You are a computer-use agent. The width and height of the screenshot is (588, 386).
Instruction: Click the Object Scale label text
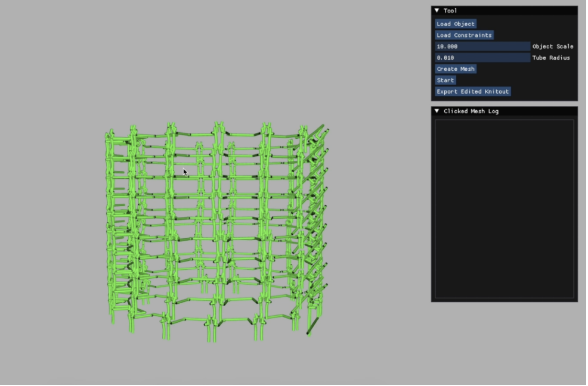click(553, 46)
